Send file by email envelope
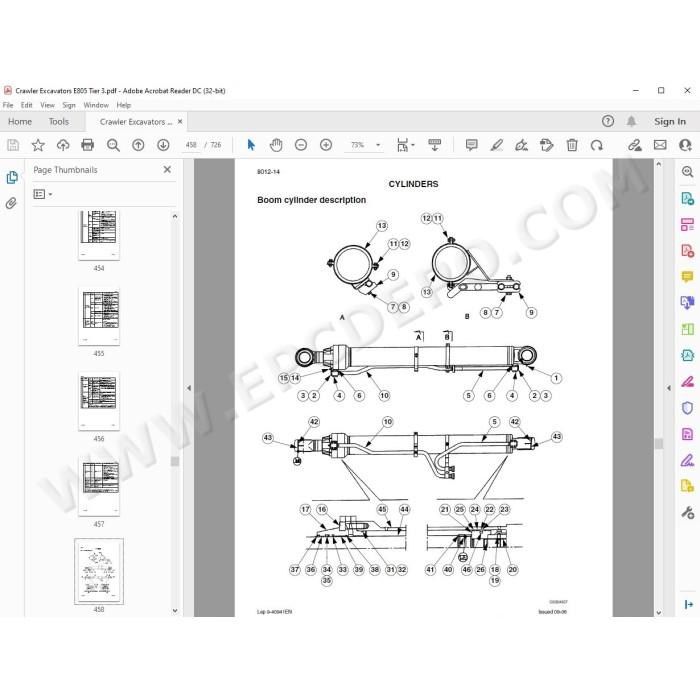Screen dimensions: 700x700 pyautogui.click(x=660, y=145)
